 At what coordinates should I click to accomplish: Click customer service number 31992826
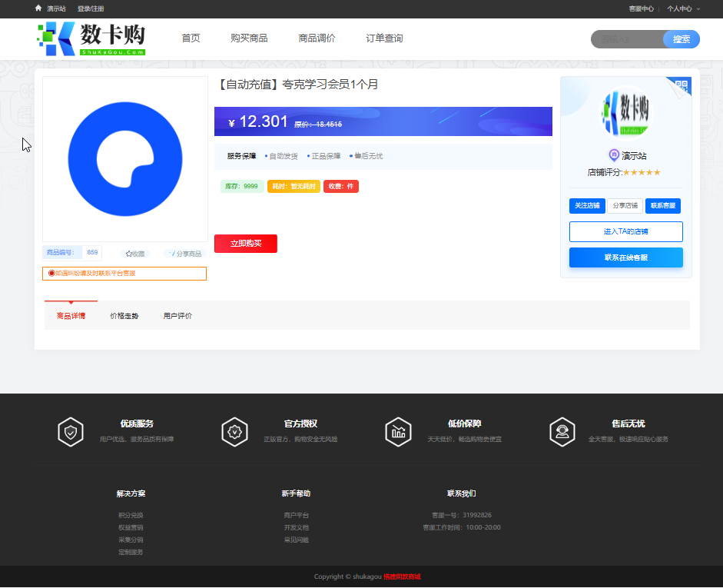point(477,515)
